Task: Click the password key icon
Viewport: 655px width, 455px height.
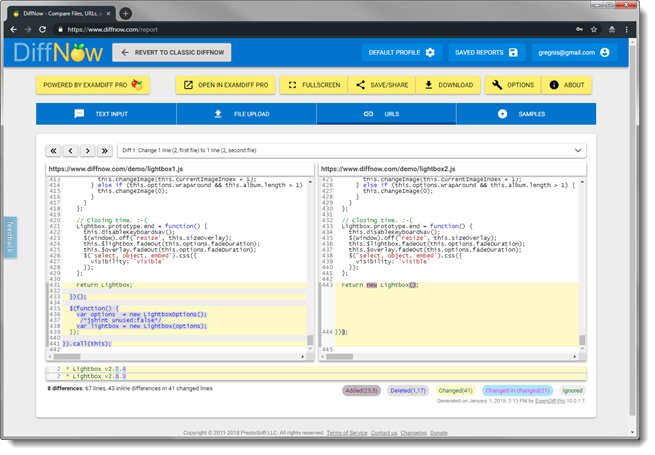Action: point(579,30)
